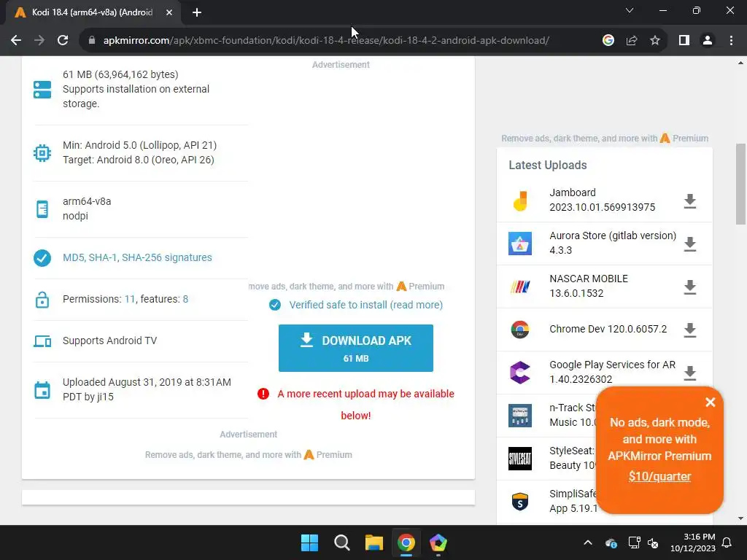Click the address bar URL field
This screenshot has height=560, width=747.
coord(326,41)
